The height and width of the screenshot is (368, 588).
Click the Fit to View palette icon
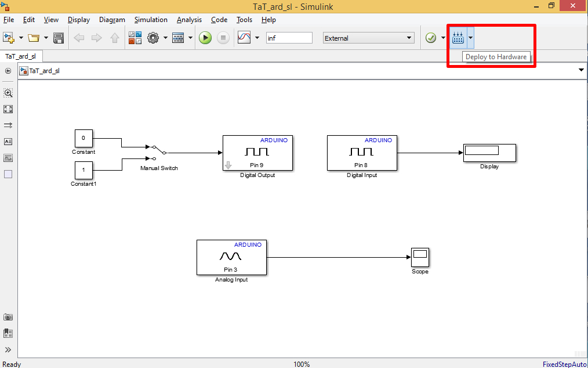(8, 109)
